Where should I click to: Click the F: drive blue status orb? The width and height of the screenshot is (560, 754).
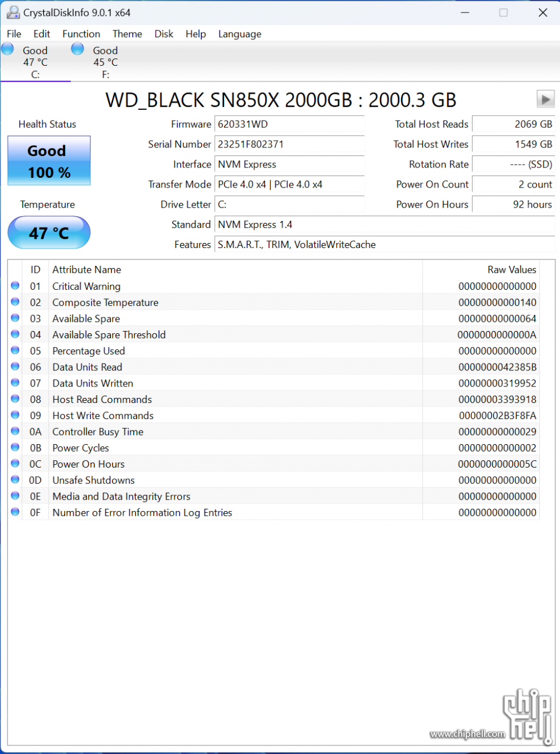(x=78, y=49)
